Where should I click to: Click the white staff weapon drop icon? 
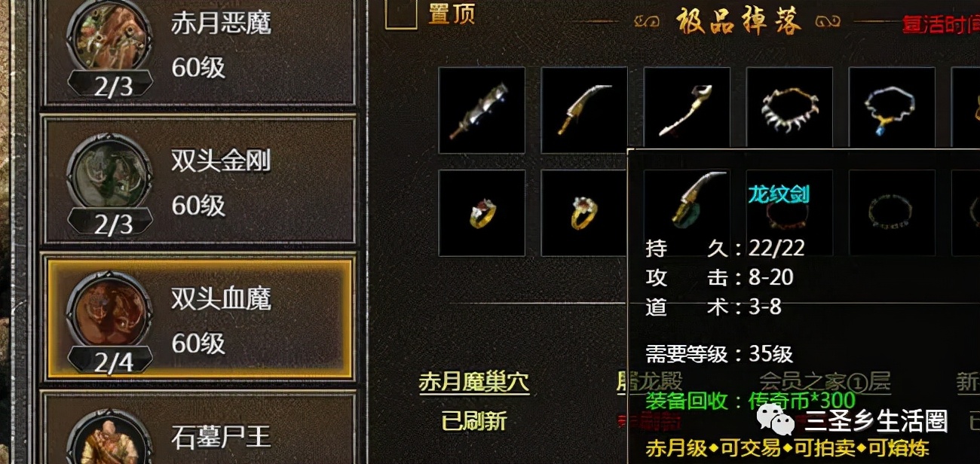pyautogui.click(x=687, y=110)
